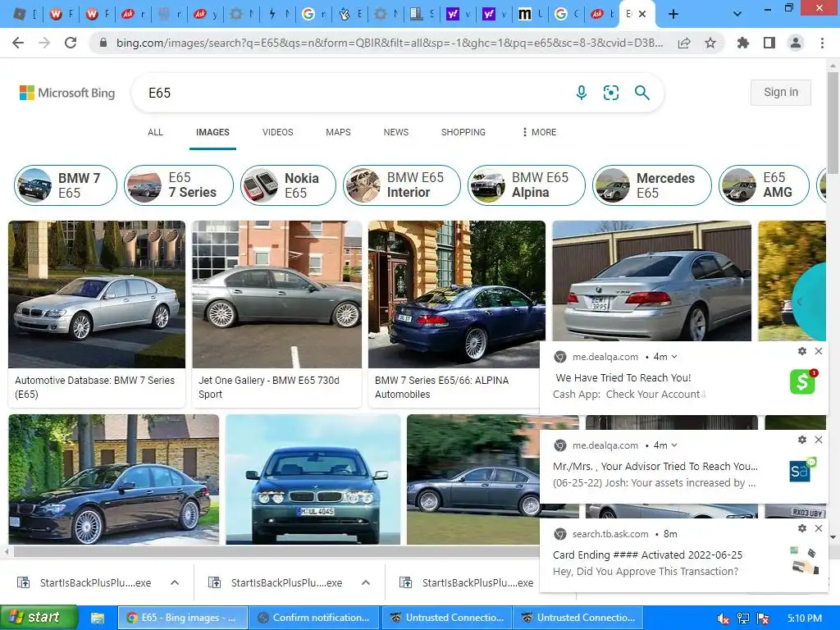Open the Jet One Gallery BMW E65 730d image
840x630 pixels.
click(x=277, y=294)
